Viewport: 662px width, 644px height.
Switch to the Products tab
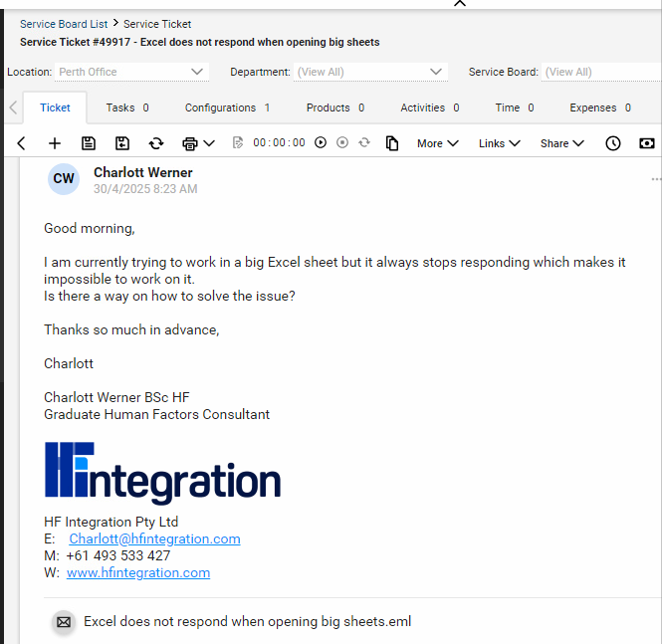tap(335, 107)
